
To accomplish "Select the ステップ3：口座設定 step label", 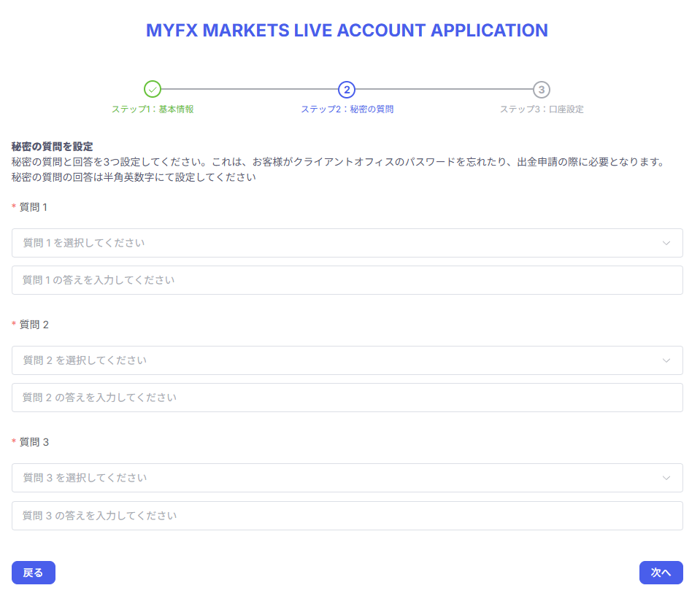I will pyautogui.click(x=542, y=109).
